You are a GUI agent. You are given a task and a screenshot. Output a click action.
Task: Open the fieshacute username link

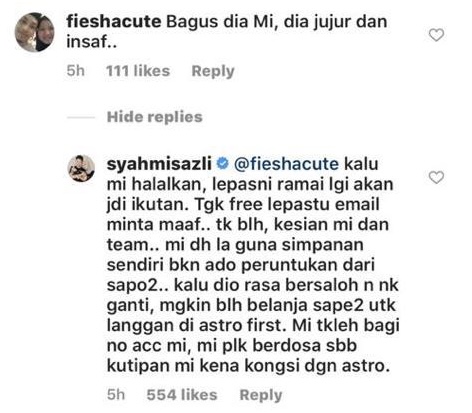[114, 22]
